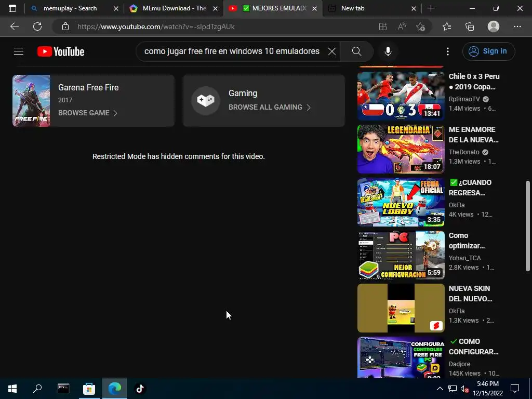Open the YouTube guide hamburger menu
Screen dimensions: 532x399
(19, 51)
